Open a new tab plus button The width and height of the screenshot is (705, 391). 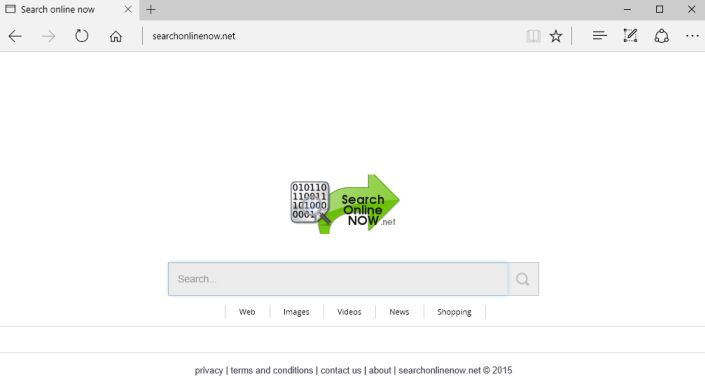151,9
